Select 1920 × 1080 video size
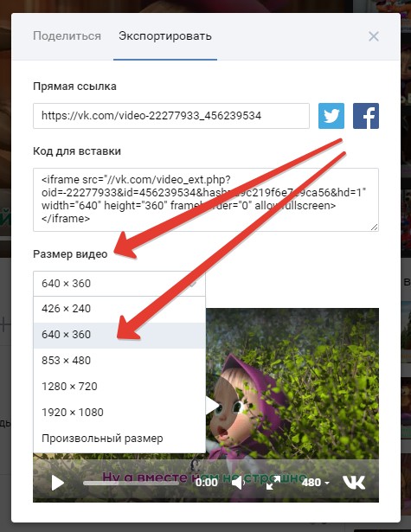411x532 pixels. (x=119, y=413)
